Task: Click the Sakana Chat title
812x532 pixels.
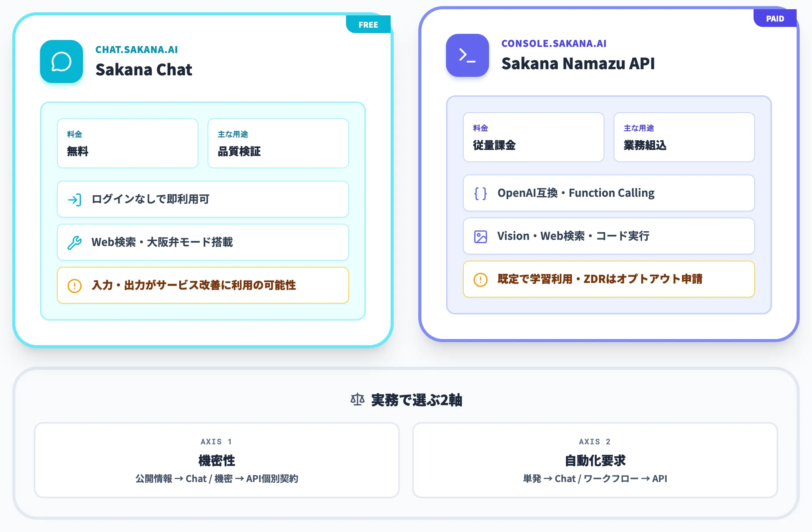Action: 144,70
